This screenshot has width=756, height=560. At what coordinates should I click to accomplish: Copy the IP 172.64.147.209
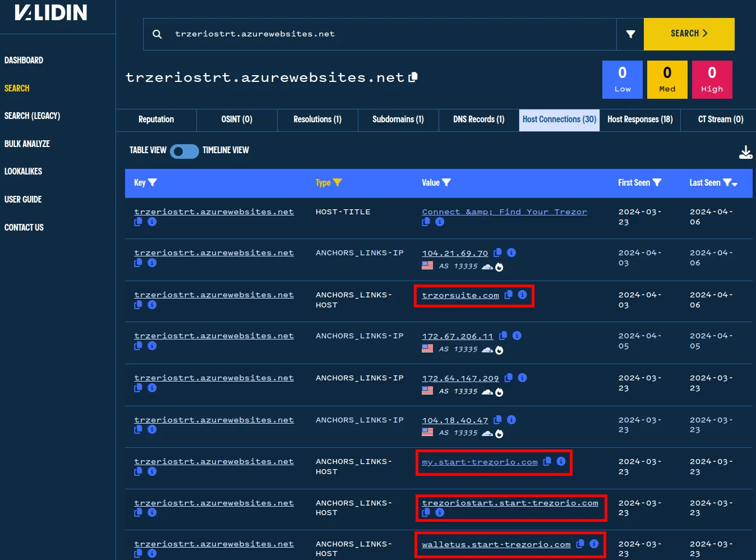508,378
